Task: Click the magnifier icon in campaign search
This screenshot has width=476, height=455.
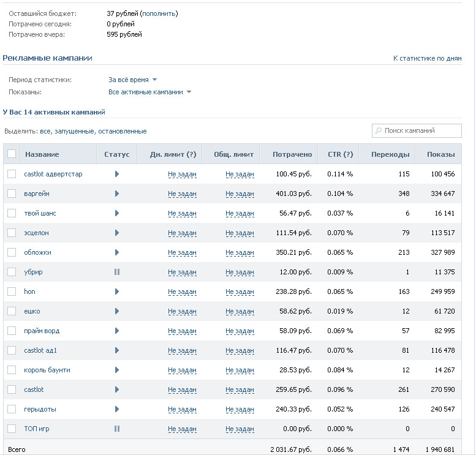Action: click(x=378, y=131)
